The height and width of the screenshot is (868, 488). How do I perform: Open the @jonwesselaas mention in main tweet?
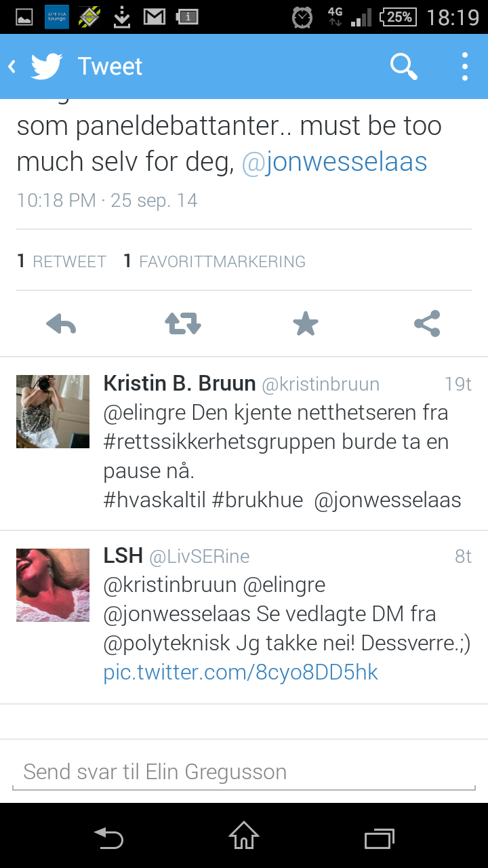pyautogui.click(x=335, y=162)
